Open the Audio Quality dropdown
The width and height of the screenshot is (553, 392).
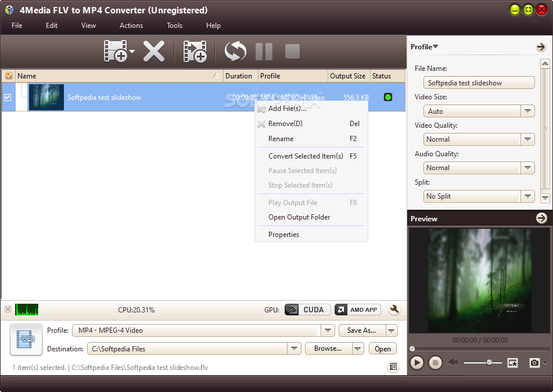click(x=527, y=168)
